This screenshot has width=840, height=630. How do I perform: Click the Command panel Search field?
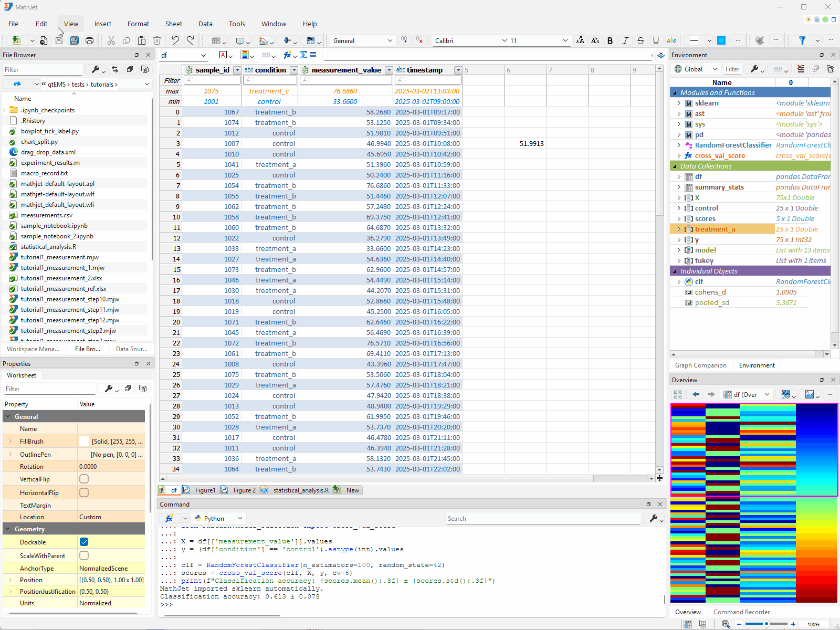point(543,518)
